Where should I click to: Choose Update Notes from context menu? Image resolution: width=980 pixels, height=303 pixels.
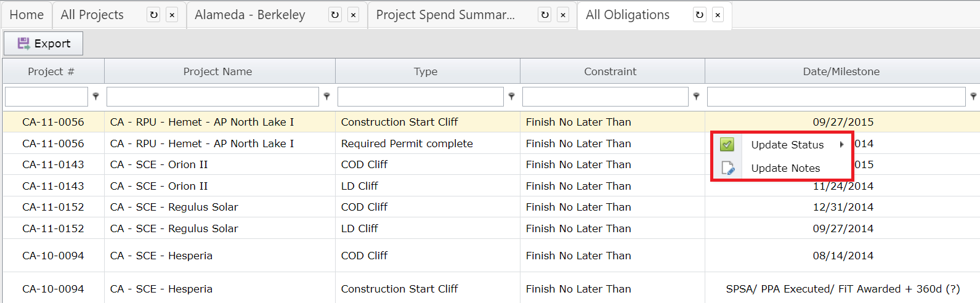tap(785, 168)
